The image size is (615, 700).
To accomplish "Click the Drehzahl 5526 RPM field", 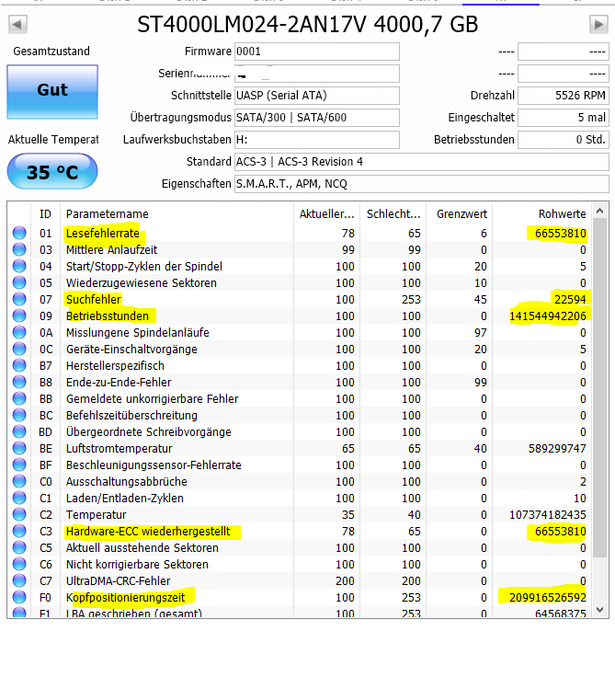I will point(564,96).
